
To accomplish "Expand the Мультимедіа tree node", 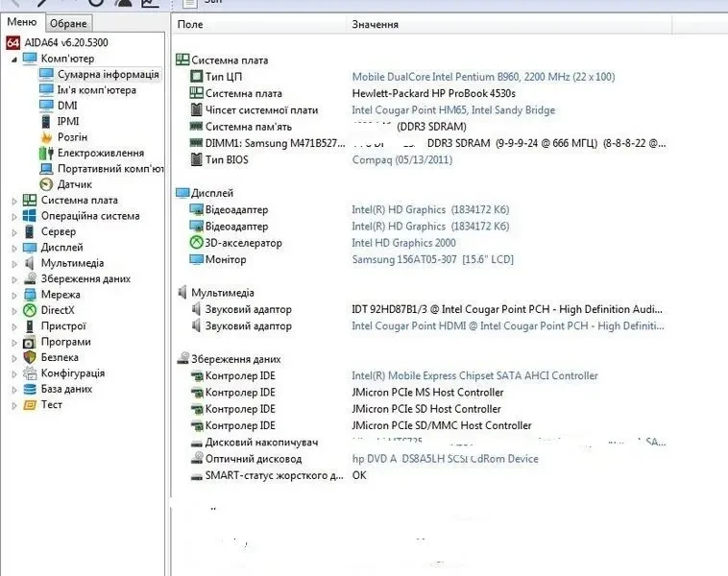I will pos(14,264).
